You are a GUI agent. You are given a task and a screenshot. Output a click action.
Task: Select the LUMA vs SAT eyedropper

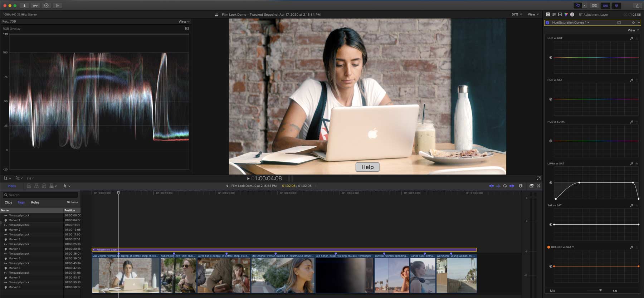[x=631, y=163]
